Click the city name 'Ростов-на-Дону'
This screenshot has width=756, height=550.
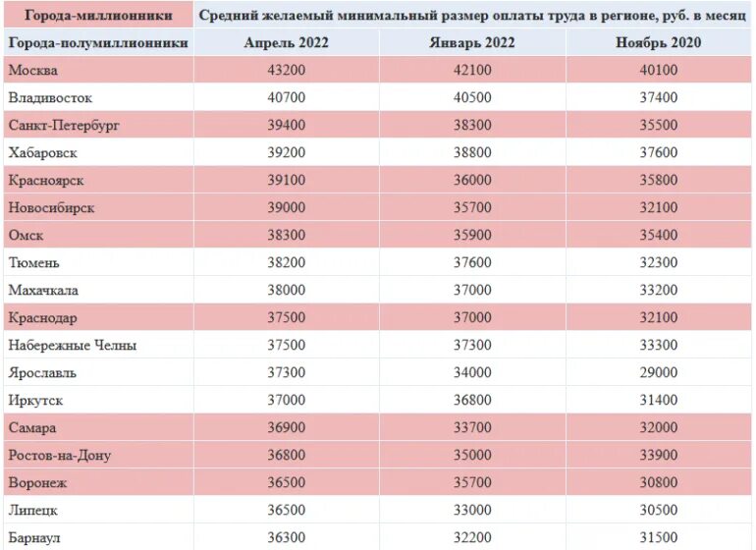click(59, 455)
